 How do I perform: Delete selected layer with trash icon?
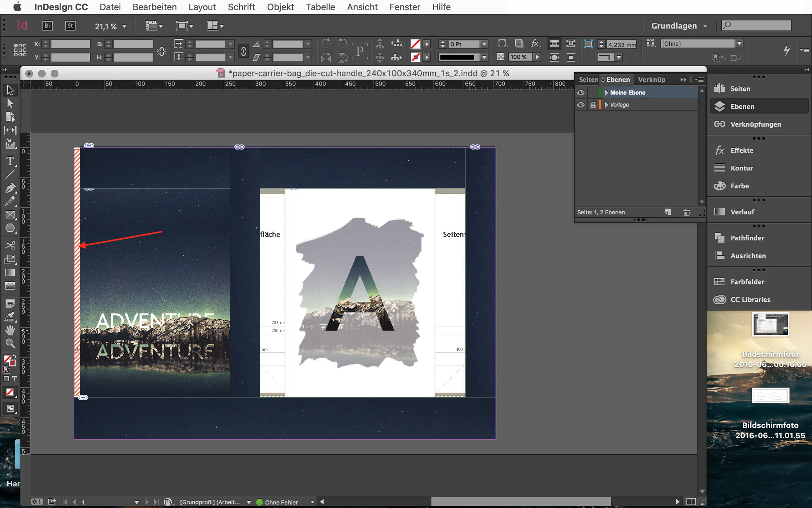point(687,212)
